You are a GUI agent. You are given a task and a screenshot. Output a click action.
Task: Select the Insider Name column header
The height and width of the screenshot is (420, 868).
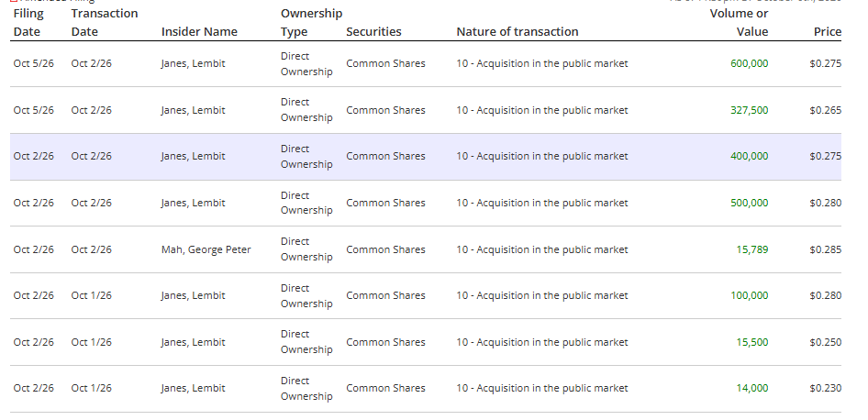point(199,31)
